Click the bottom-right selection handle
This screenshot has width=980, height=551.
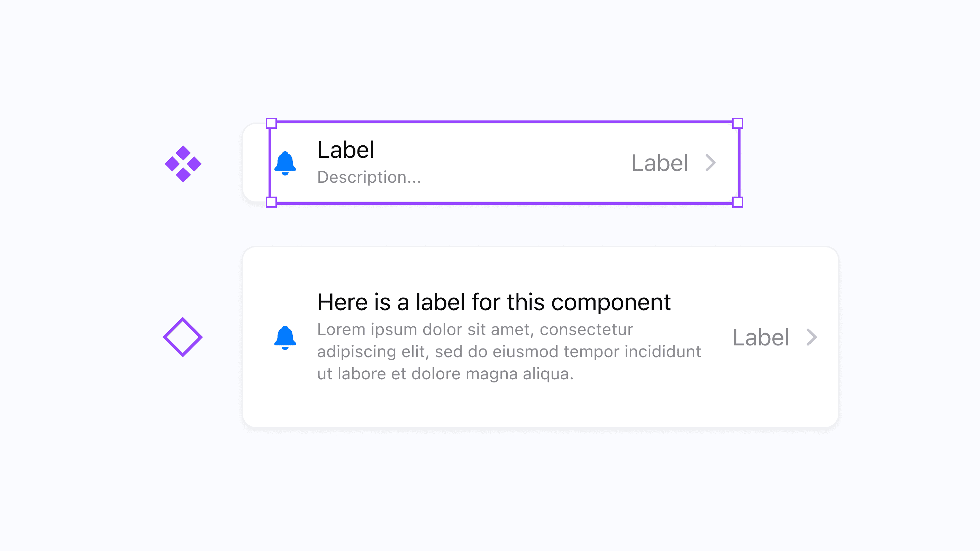738,202
